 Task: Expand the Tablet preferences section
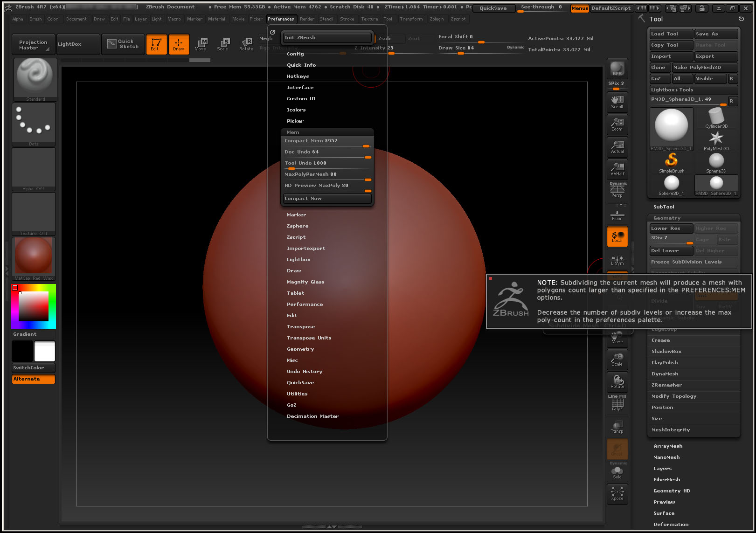point(295,293)
